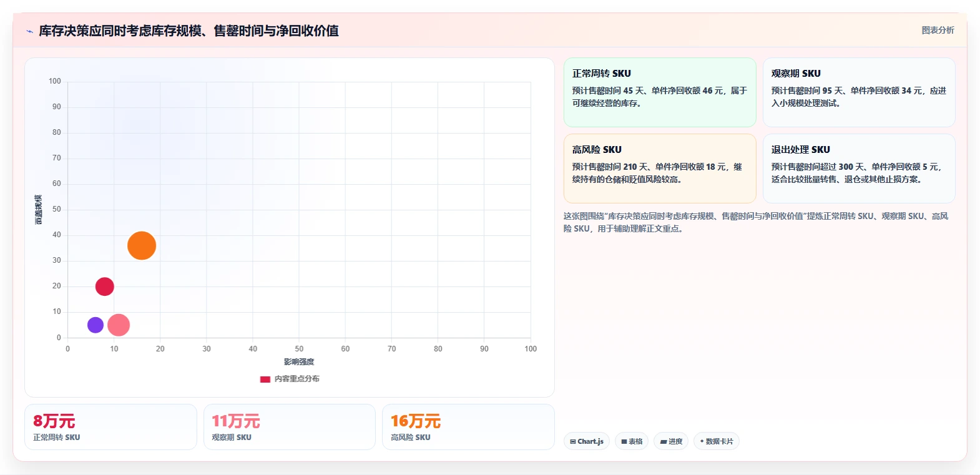Click the Chart.js tag

click(587, 441)
